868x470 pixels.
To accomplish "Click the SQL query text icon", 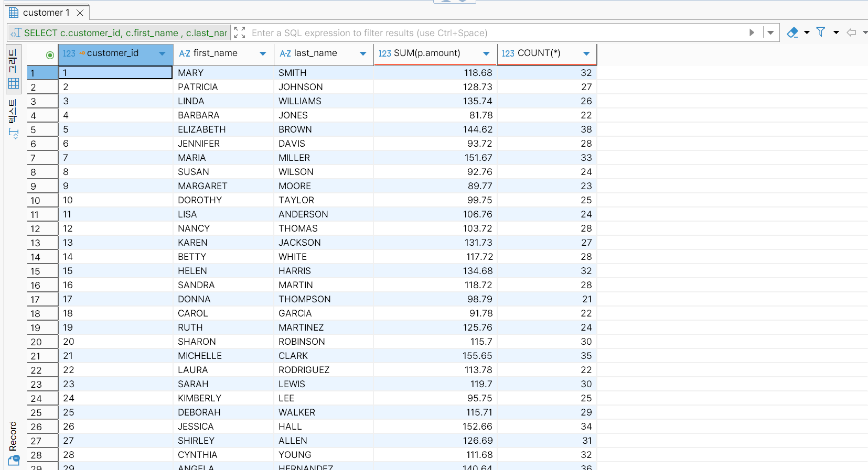I will tap(16, 33).
